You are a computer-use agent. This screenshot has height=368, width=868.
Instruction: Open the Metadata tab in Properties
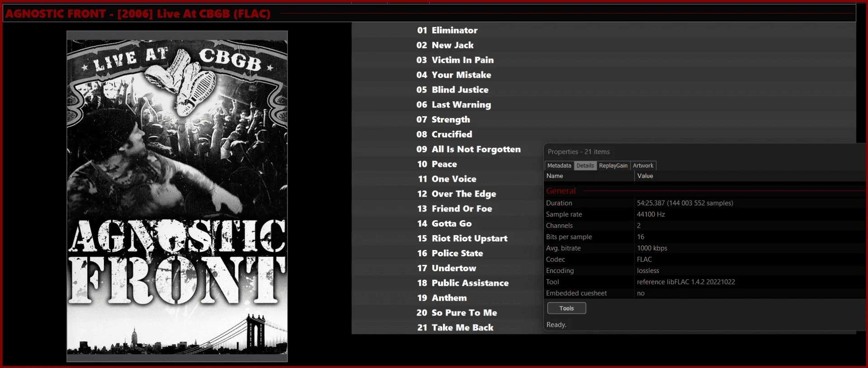click(559, 166)
